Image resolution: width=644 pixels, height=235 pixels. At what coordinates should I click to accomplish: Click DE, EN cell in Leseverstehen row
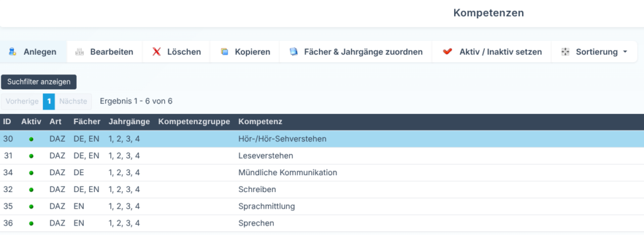pyautogui.click(x=86, y=156)
